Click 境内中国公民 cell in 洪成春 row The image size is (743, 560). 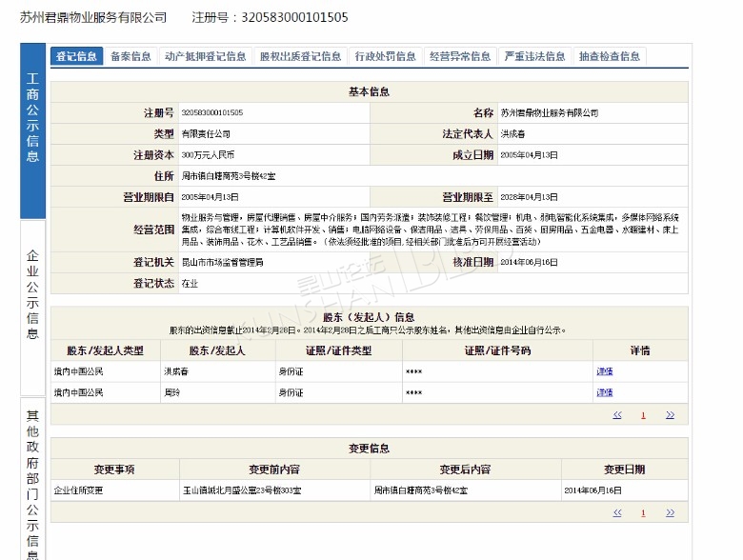click(78, 371)
